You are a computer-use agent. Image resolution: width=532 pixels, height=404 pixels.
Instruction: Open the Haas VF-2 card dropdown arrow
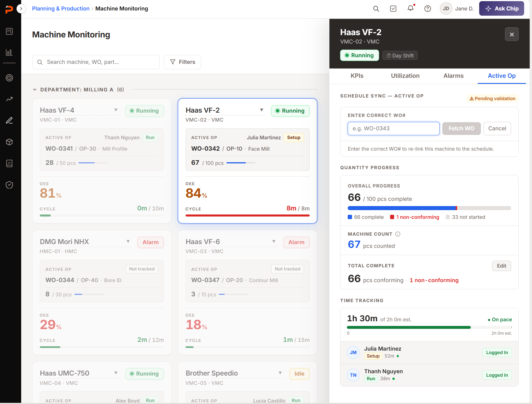[262, 110]
